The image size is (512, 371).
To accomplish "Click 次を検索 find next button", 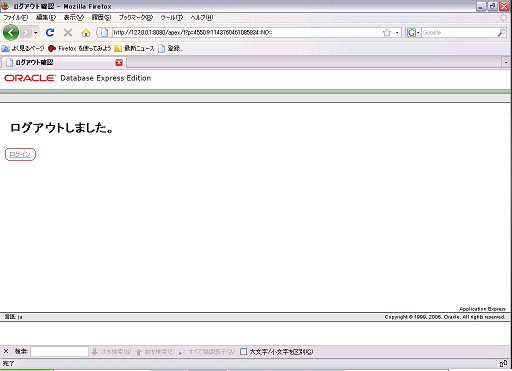I will [x=111, y=352].
